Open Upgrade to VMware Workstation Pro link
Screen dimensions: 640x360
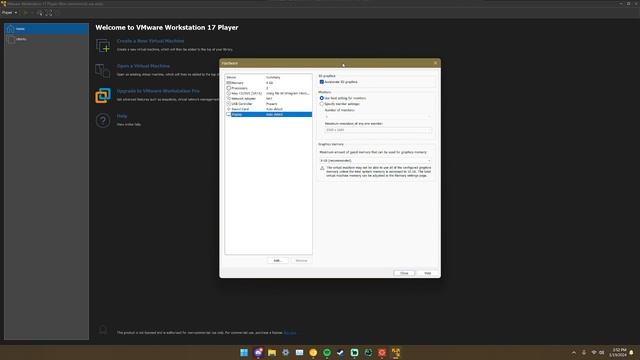pyautogui.click(x=158, y=91)
